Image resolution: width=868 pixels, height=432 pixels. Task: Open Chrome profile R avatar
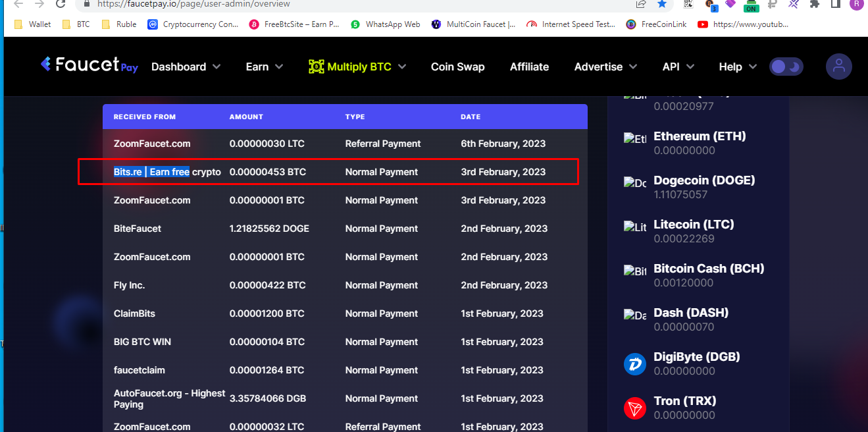point(856,4)
